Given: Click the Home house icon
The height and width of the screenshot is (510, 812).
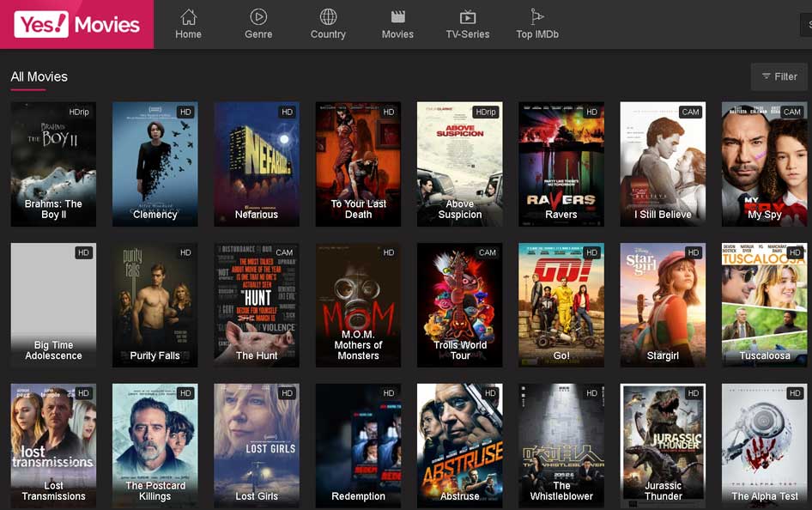Looking at the screenshot, I should [189, 17].
